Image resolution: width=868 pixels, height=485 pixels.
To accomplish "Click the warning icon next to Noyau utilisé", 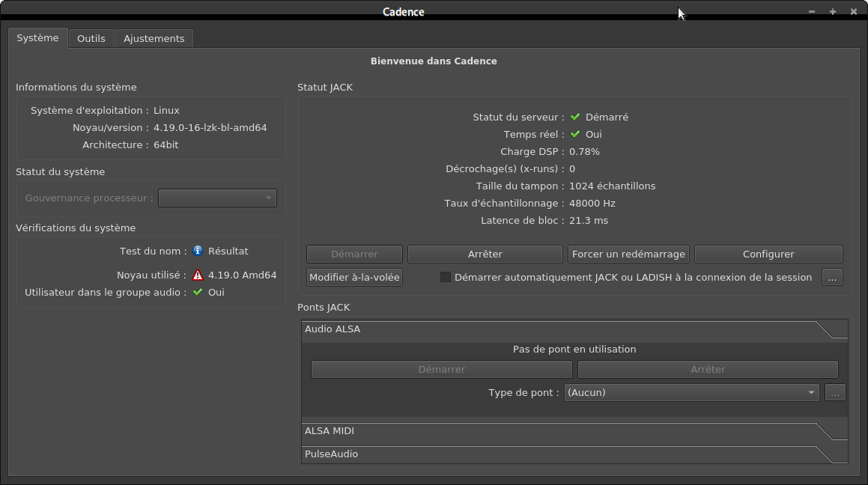I will (198, 275).
